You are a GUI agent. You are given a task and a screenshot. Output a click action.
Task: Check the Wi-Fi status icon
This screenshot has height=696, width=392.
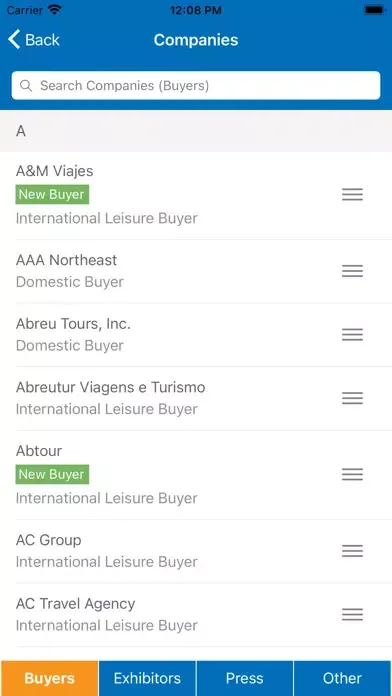pos(55,10)
